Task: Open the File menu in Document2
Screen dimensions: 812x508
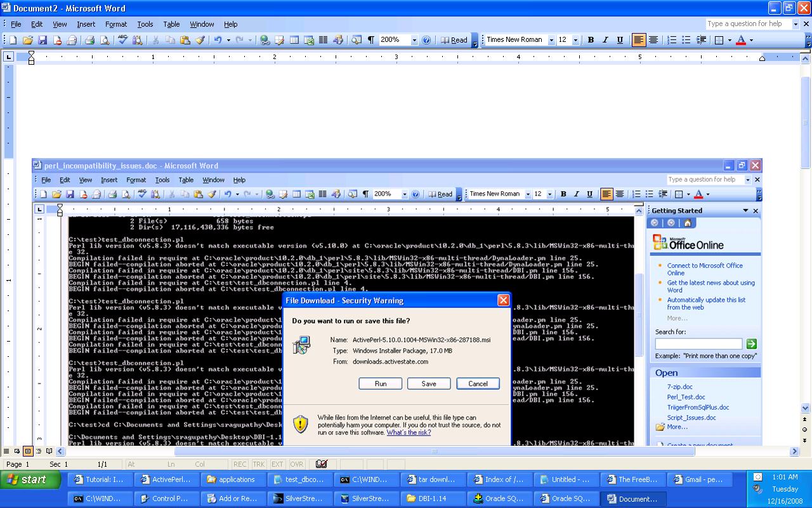Action: [16, 24]
